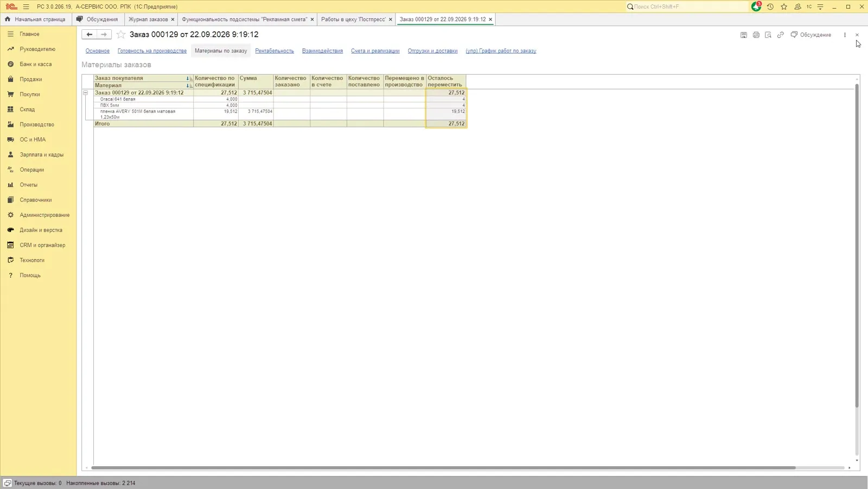Click the Обсуждение button

click(811, 35)
